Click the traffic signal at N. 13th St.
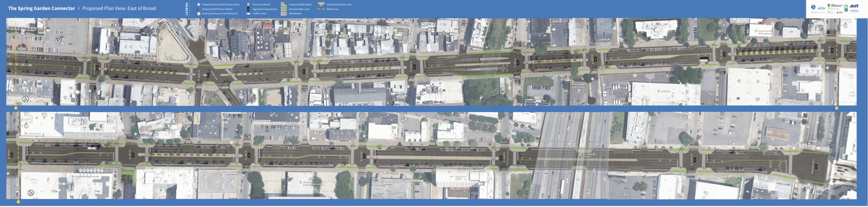This screenshot has height=207, width=868. pos(97,68)
